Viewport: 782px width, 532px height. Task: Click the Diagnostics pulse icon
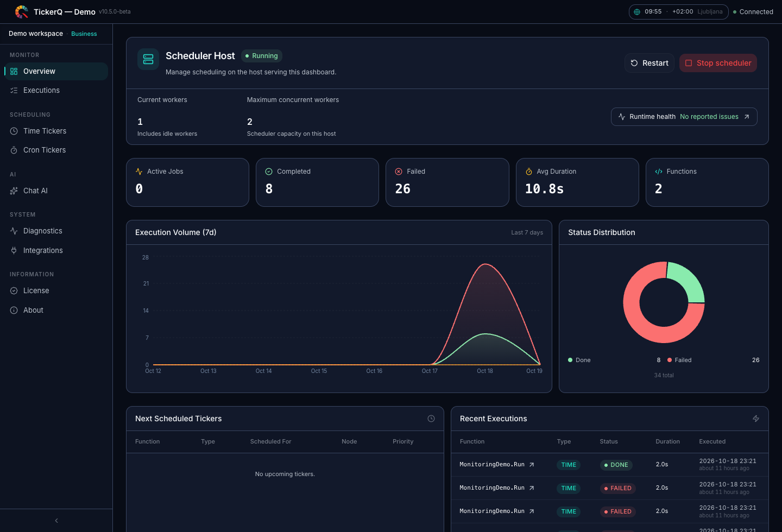14,231
